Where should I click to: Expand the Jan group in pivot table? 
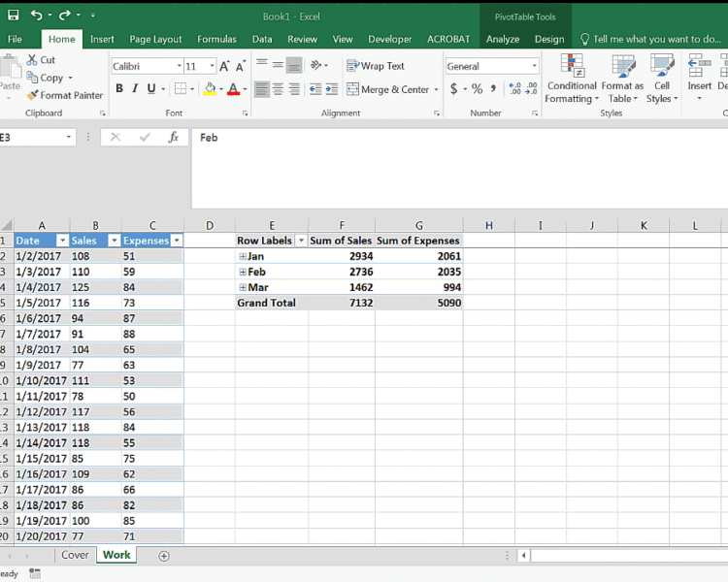click(x=243, y=257)
